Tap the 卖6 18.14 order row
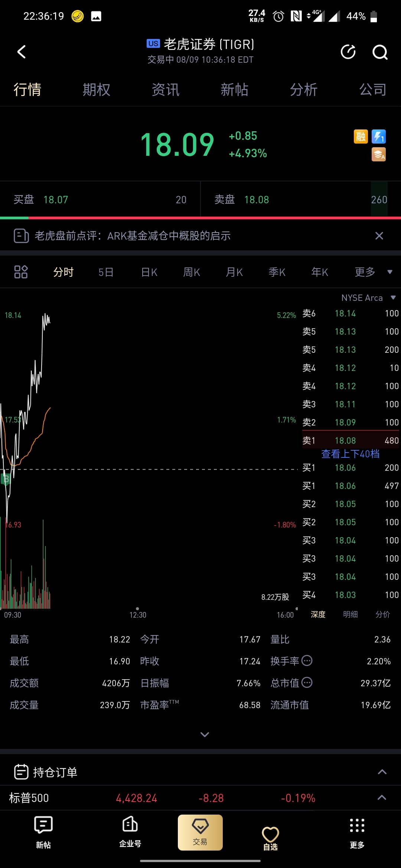Image resolution: width=401 pixels, height=868 pixels. click(351, 313)
